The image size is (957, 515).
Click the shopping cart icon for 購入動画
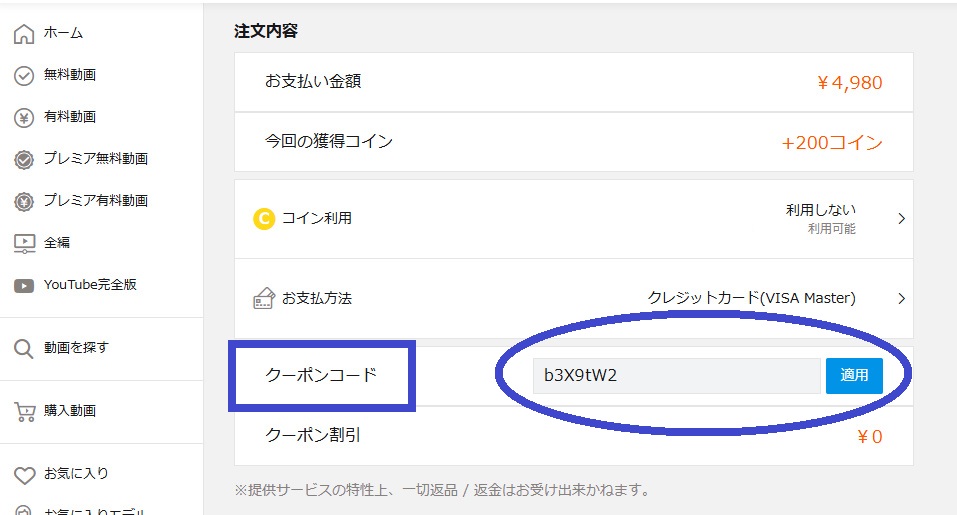tap(24, 412)
